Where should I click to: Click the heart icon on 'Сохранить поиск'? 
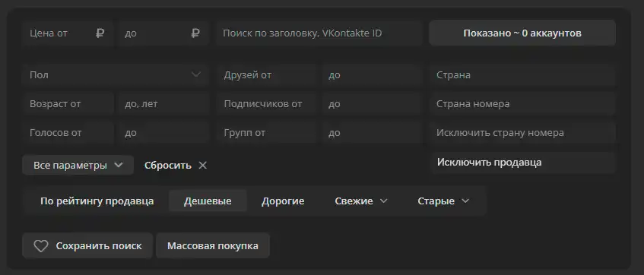(x=41, y=246)
